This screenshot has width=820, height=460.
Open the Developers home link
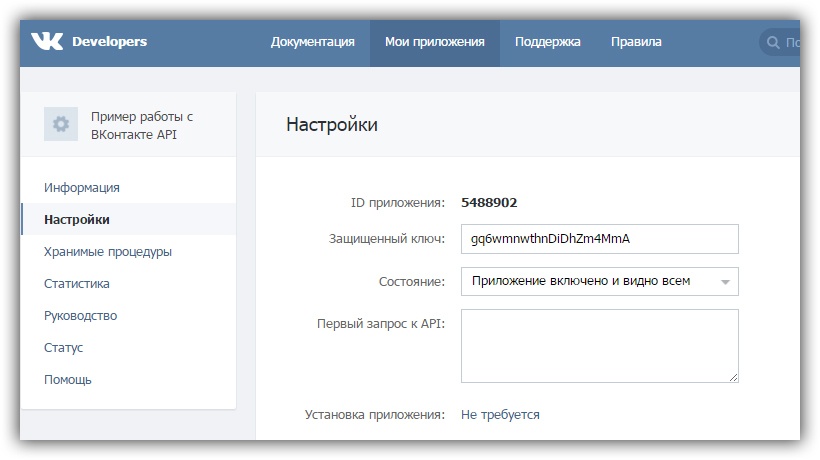tap(109, 41)
